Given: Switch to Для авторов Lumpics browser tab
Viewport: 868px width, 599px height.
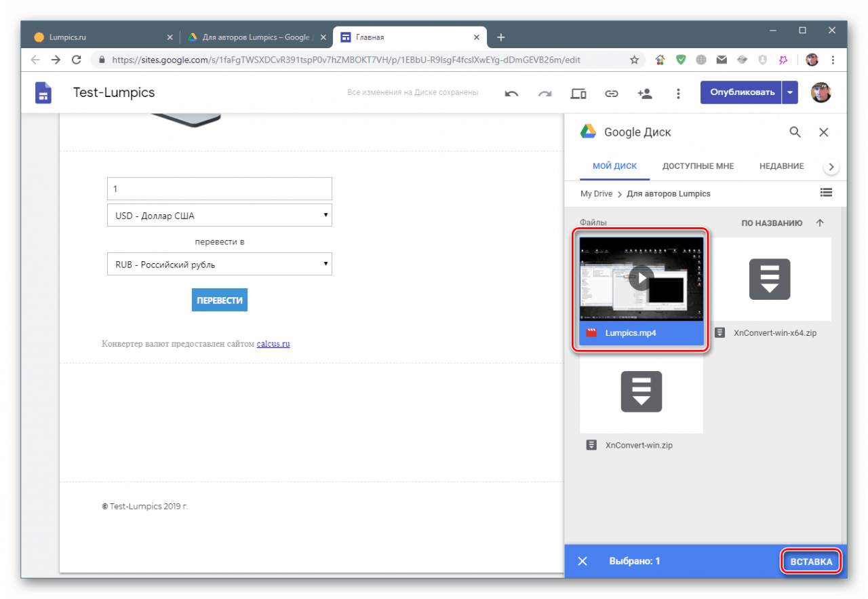Looking at the screenshot, I should point(256,37).
